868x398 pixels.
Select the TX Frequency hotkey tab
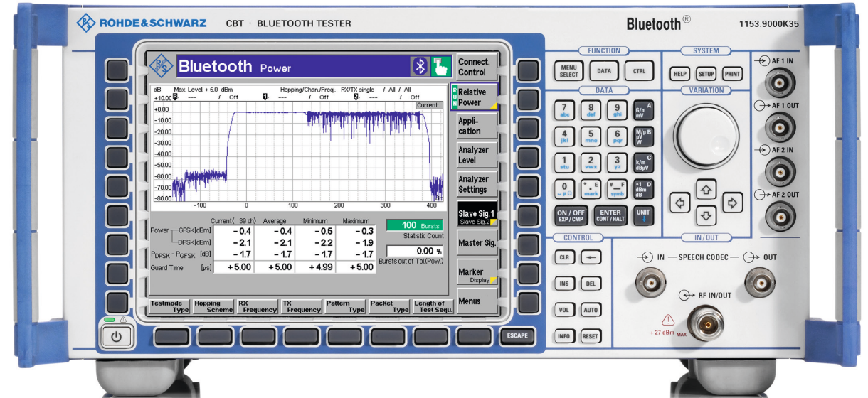(302, 306)
